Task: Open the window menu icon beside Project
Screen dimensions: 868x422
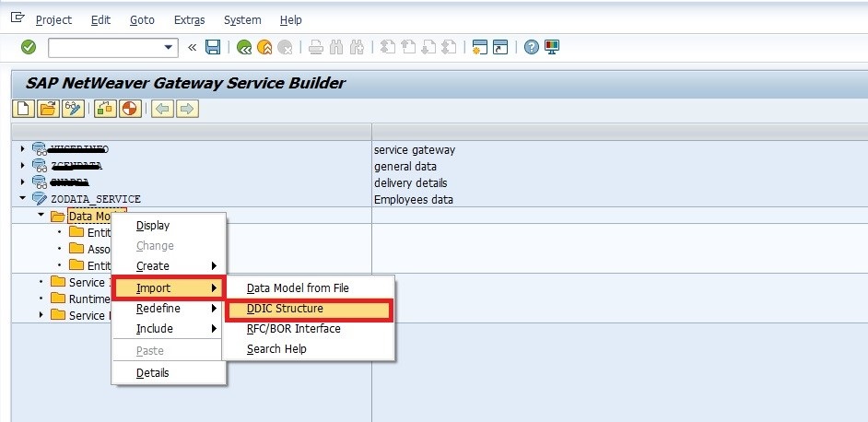Action: coord(18,18)
